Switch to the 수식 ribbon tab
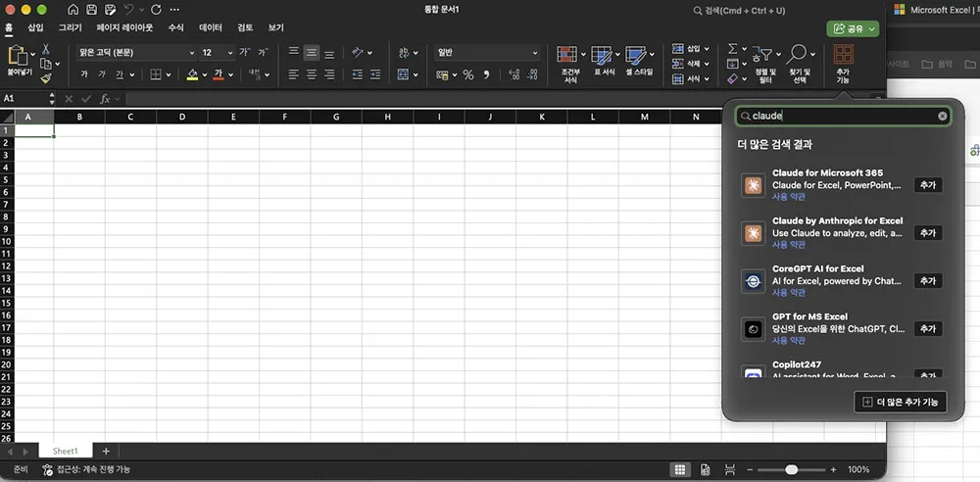Image resolution: width=980 pixels, height=482 pixels. pos(176,27)
